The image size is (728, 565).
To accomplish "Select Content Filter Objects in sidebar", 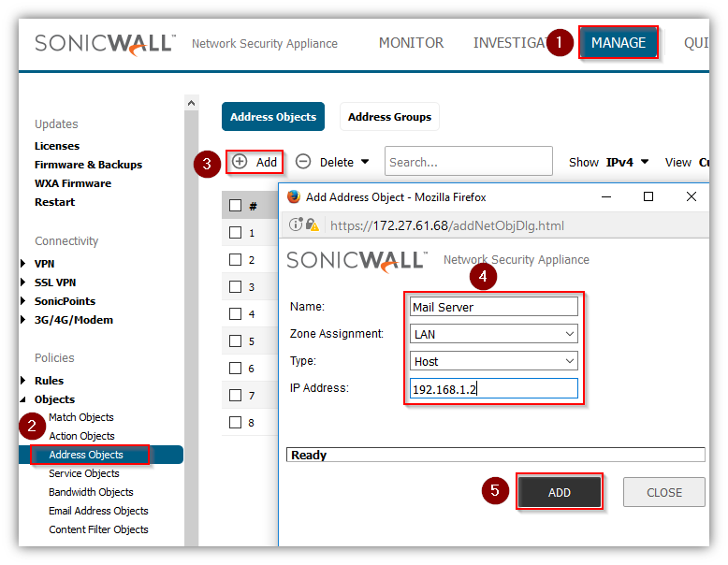I will 98,529.
